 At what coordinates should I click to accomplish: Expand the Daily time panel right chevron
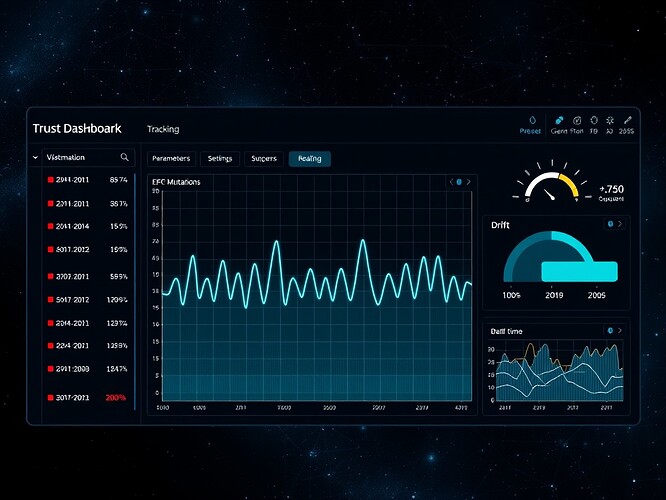(x=620, y=331)
